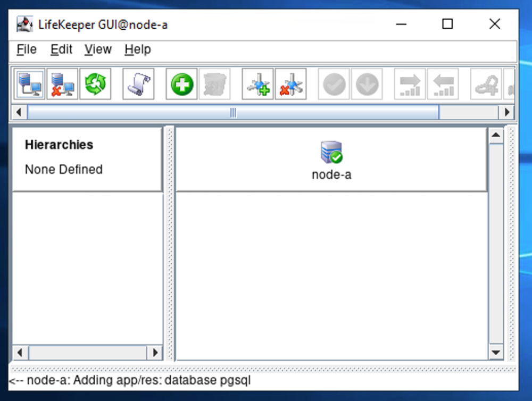Screen dimensions: 532x401
Task: Select the node-a server icon
Action: coord(331,152)
